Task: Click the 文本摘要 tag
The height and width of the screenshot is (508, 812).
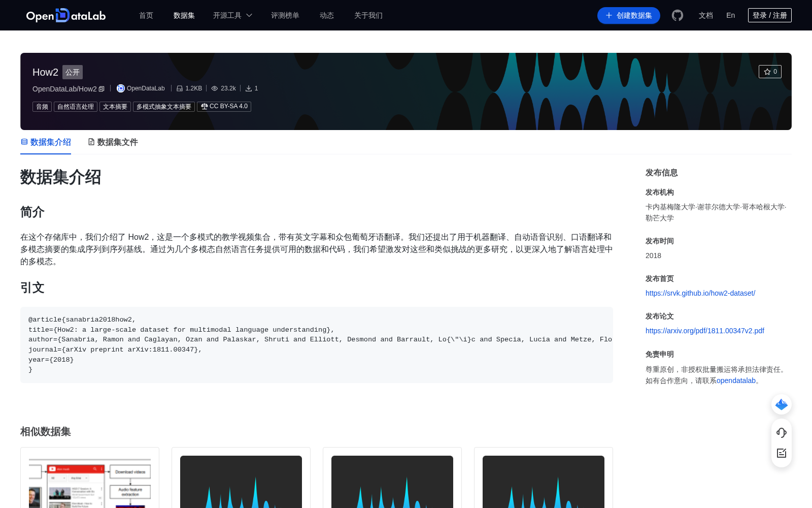Action: pos(115,107)
